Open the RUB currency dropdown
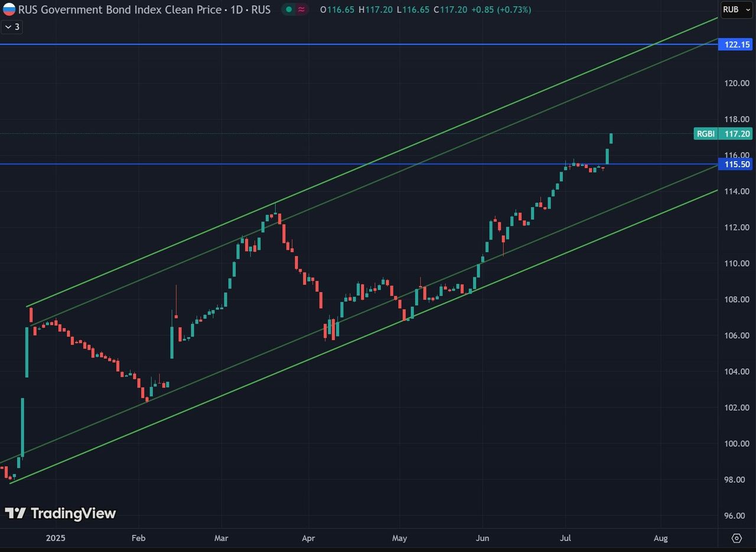The width and height of the screenshot is (756, 552). pos(736,9)
